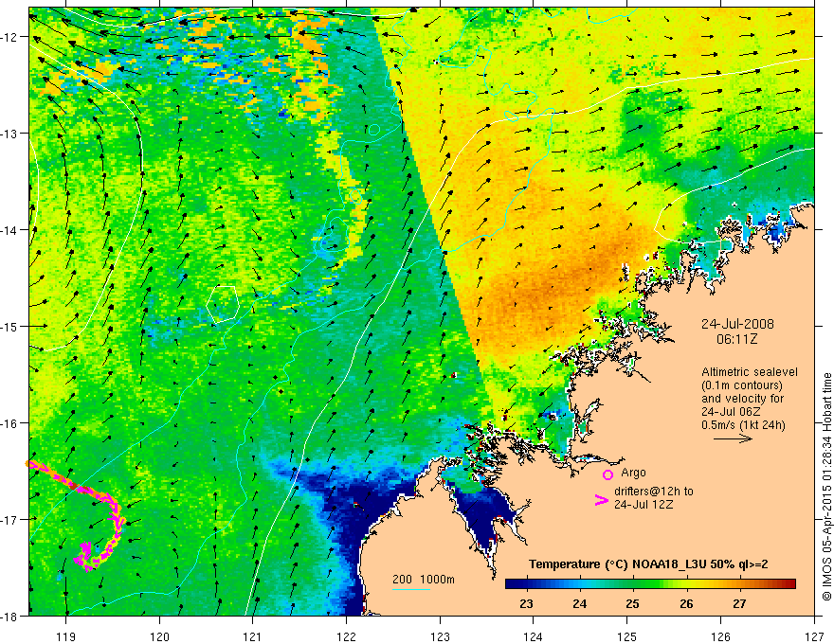Click the temperature color bar legend
Image resolution: width=834 pixels, height=644 pixels.
pos(650,584)
